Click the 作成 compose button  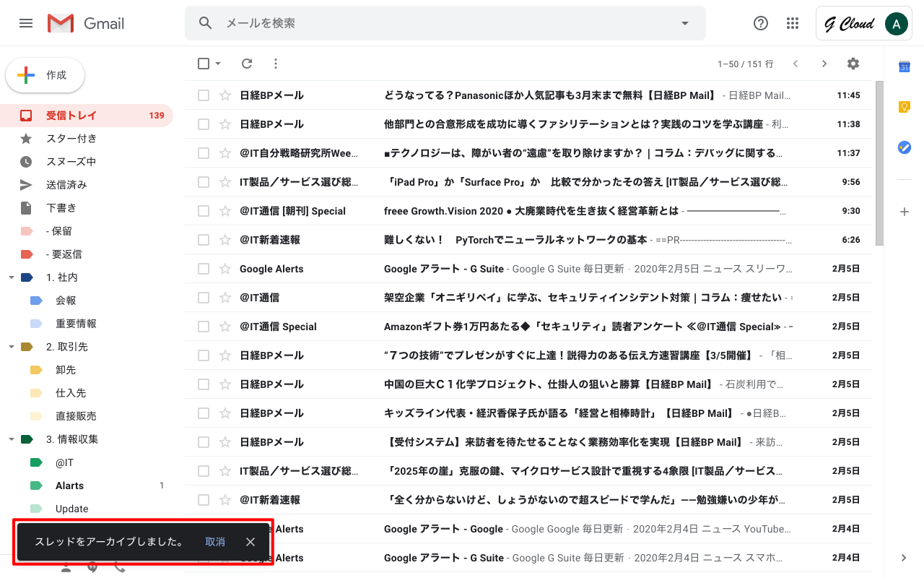pos(45,75)
